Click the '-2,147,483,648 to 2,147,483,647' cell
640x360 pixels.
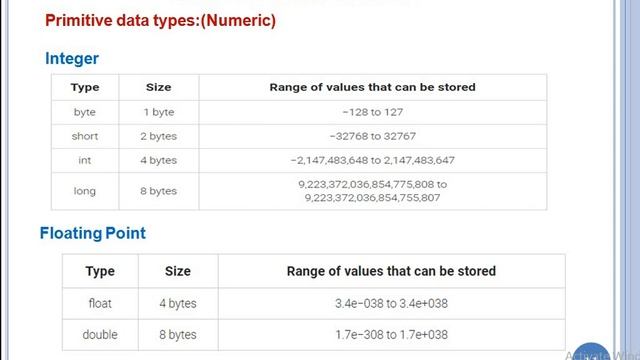coord(373,160)
